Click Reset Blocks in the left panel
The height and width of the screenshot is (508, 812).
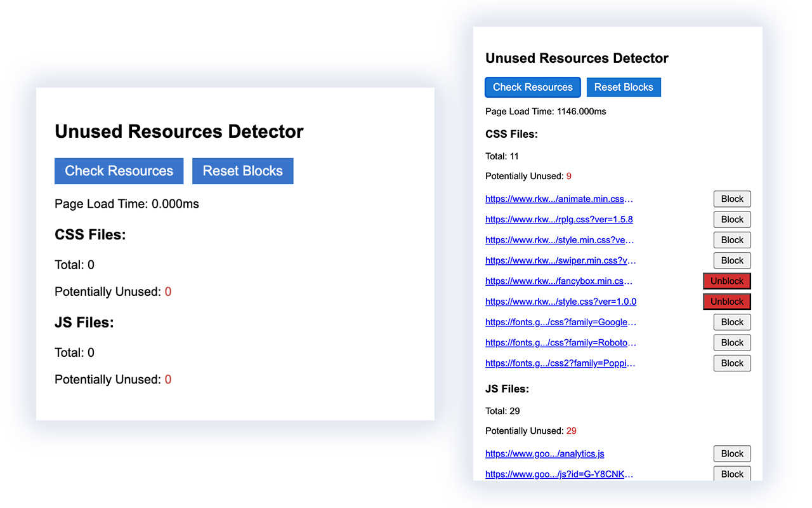242,171
